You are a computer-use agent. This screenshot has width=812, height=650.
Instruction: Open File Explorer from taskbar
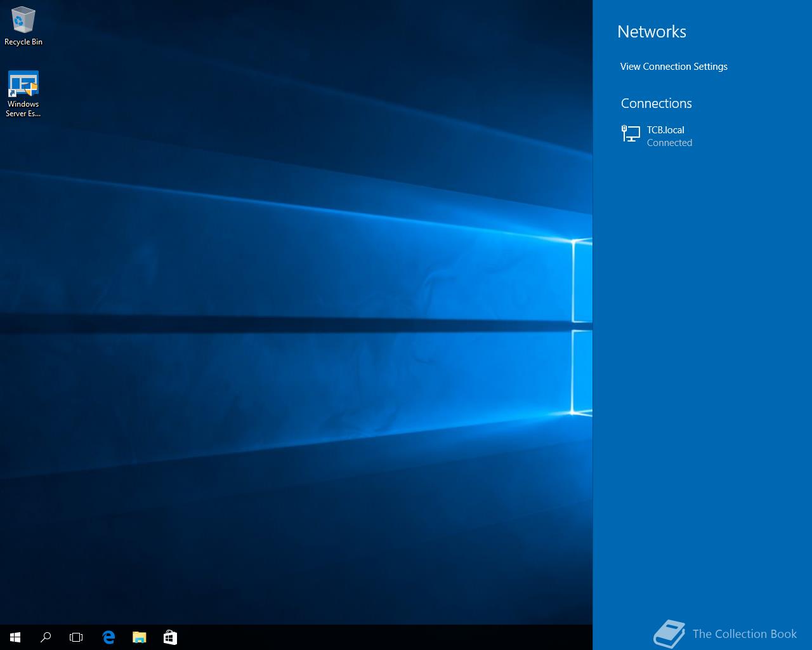(139, 637)
